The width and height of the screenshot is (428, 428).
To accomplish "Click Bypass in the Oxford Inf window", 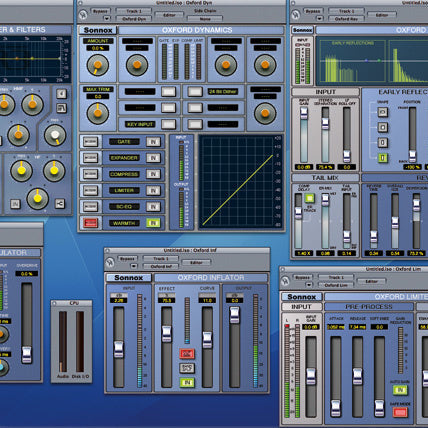I will click(127, 259).
